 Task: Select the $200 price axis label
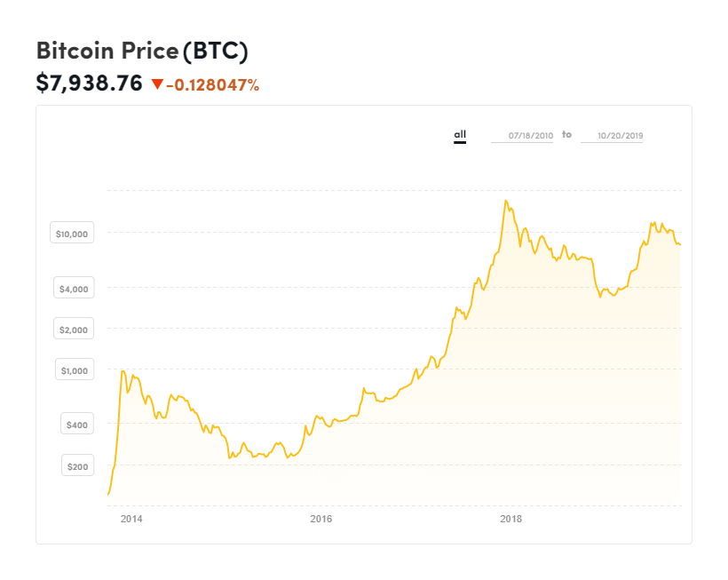tap(78, 466)
